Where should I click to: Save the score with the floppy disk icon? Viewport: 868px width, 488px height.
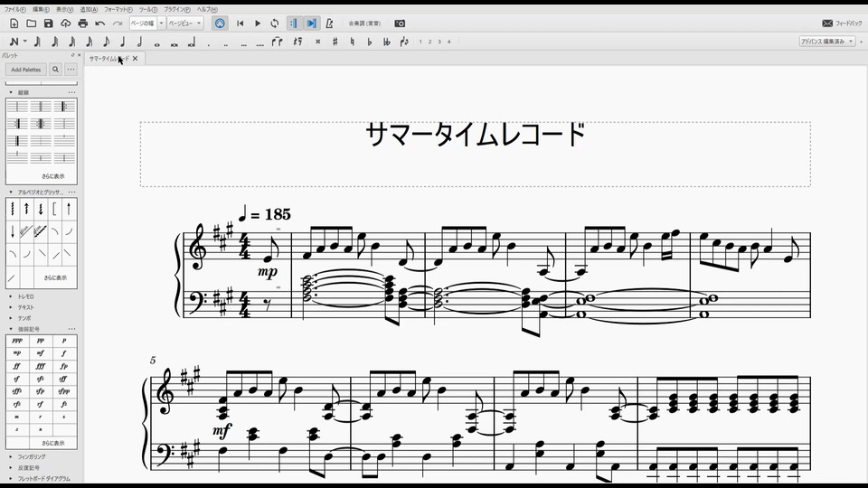click(49, 23)
